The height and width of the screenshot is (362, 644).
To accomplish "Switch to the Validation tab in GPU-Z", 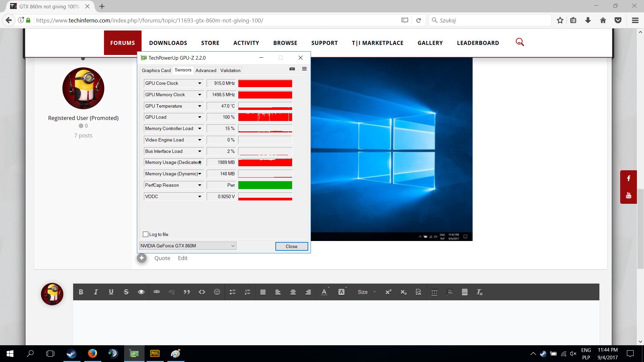I will tap(230, 70).
